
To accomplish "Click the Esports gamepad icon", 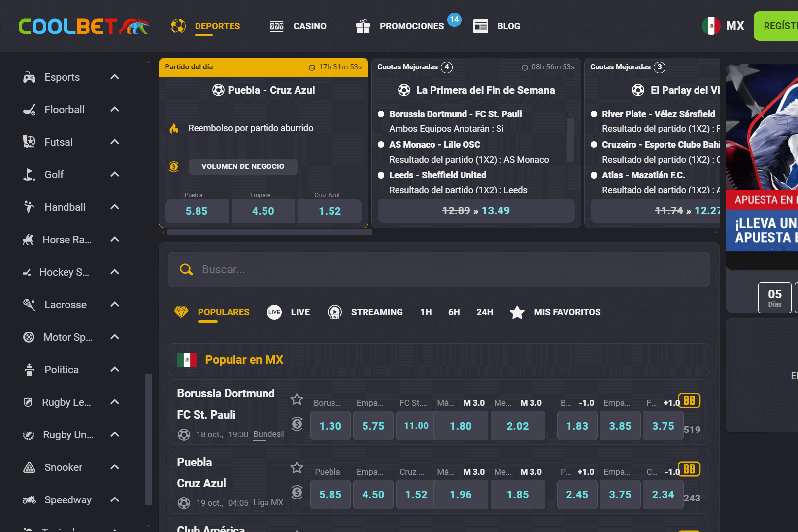I will (x=29, y=77).
